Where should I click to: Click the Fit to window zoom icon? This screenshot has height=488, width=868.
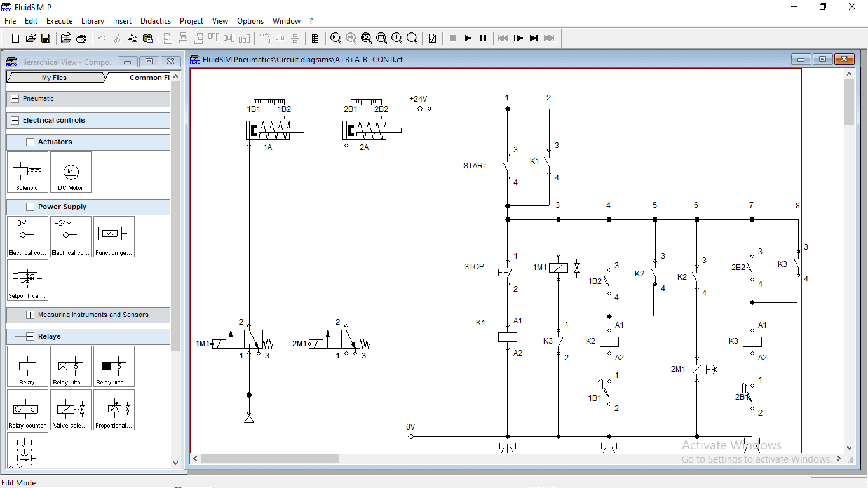[366, 38]
